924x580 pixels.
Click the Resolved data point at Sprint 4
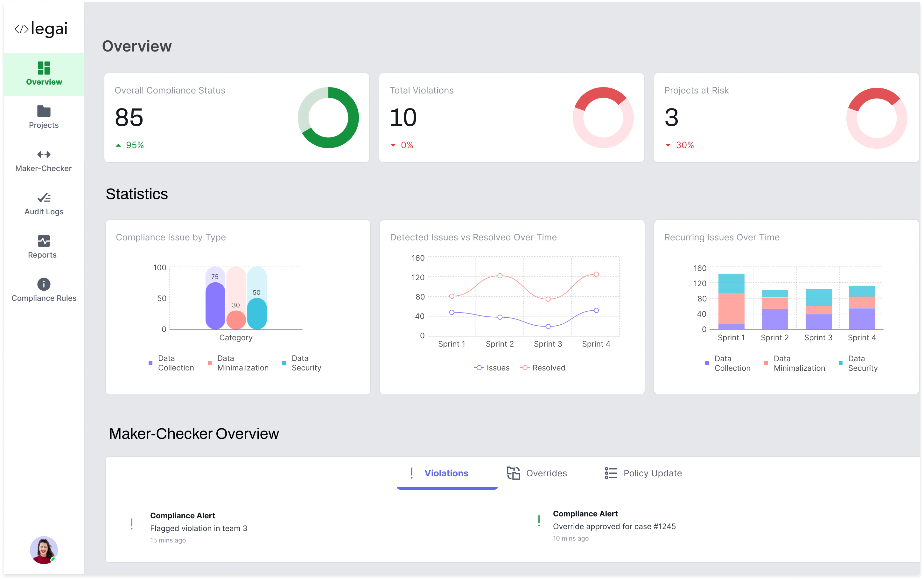click(x=596, y=274)
